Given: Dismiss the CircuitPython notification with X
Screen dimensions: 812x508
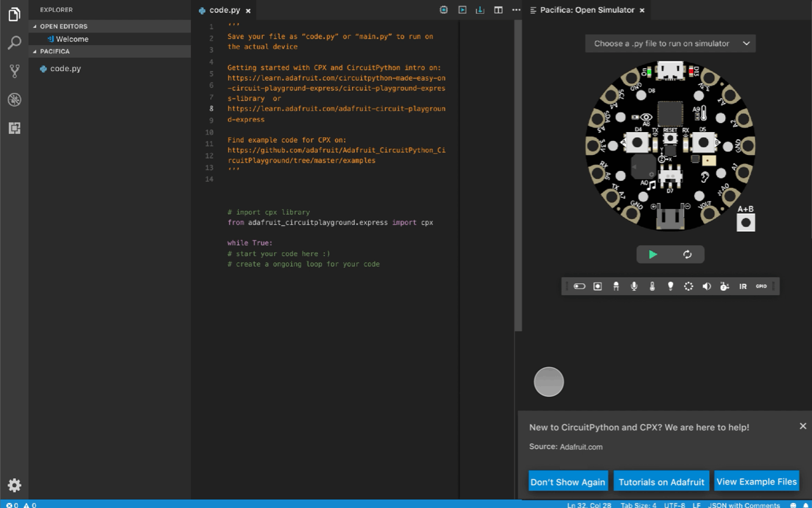Looking at the screenshot, I should click(x=803, y=426).
